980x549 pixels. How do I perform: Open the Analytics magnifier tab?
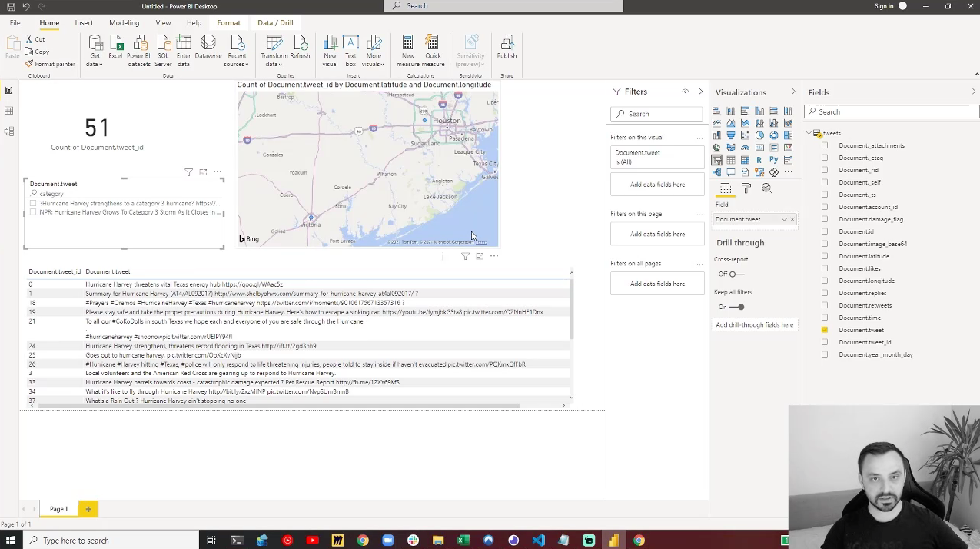(766, 188)
